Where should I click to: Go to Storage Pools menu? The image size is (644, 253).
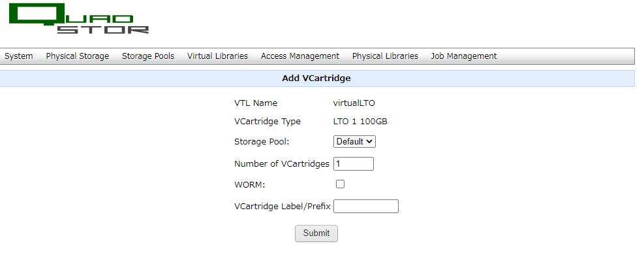point(148,56)
